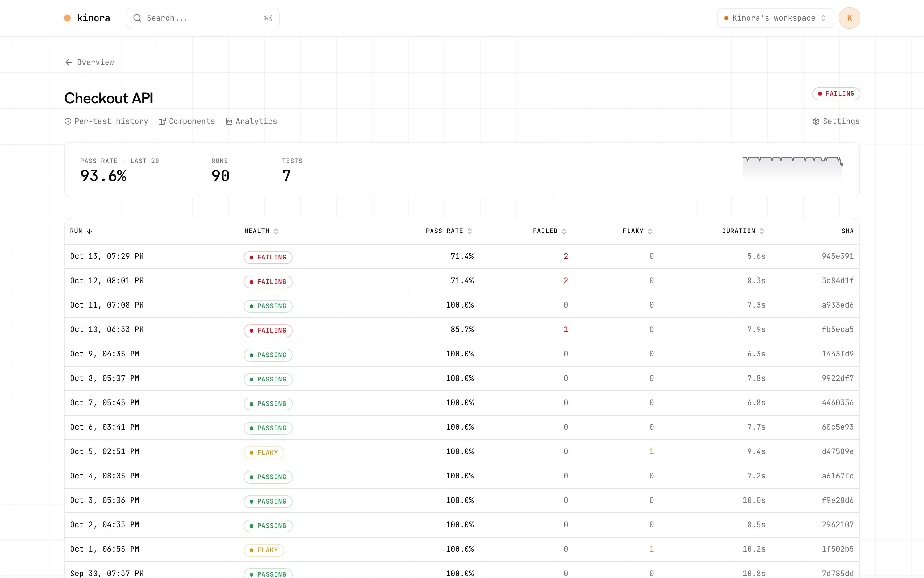Viewport: 924px width, 578px height.
Task: Click SHA a6167fc
Action: tap(837, 476)
